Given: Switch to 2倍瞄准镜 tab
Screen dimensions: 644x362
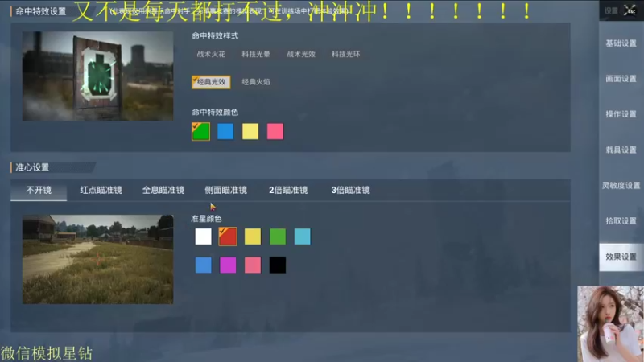Looking at the screenshot, I should [x=288, y=190].
